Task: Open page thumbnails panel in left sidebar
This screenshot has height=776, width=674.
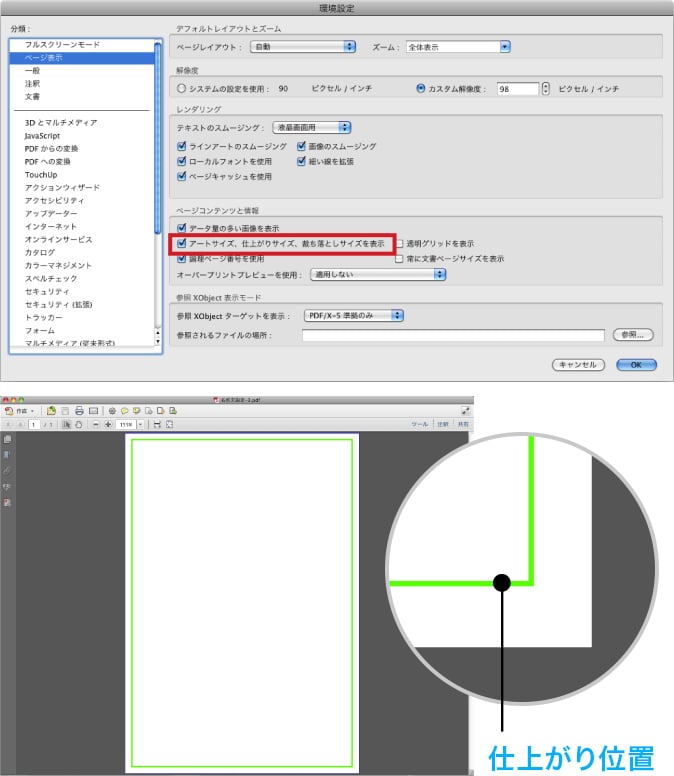Action: click(8, 438)
